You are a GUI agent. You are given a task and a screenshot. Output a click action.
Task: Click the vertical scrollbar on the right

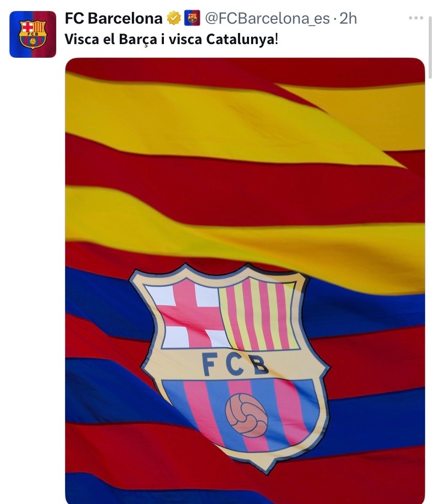[430, 48]
